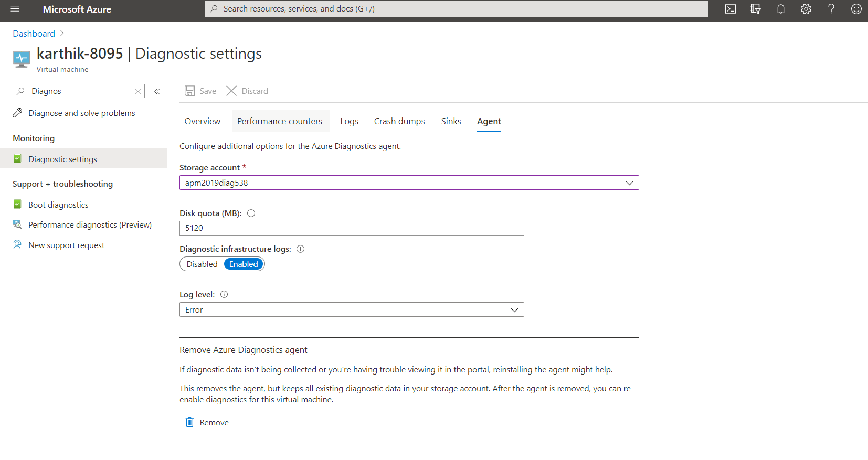Screen dimensions: 868x460
Task: Switch to the Performance counters tab
Action: [x=280, y=121]
